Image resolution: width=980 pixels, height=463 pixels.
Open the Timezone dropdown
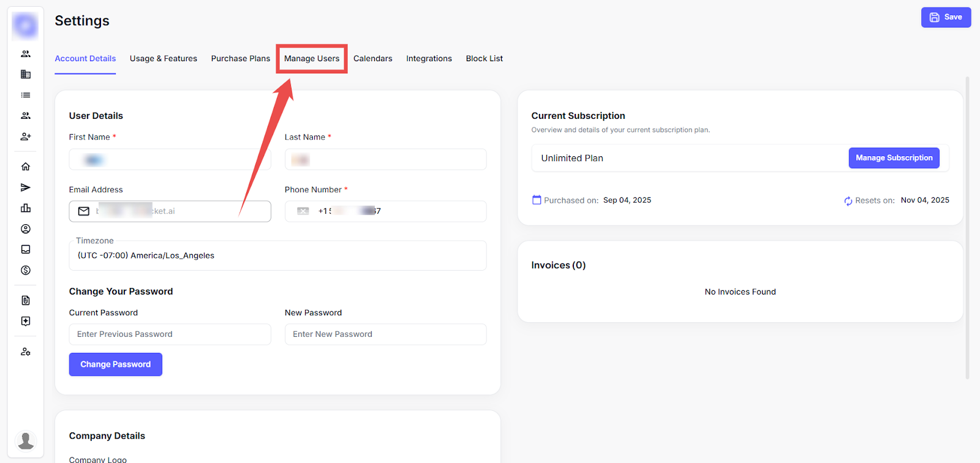[x=277, y=255]
